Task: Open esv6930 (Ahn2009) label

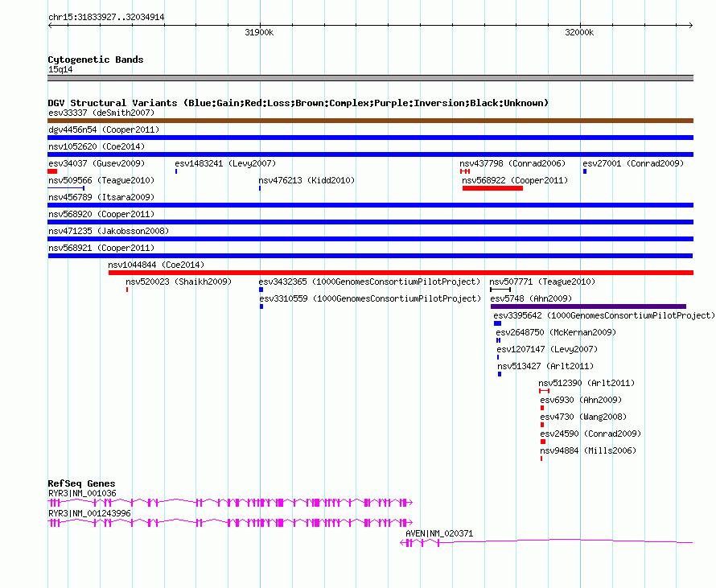Action: 581,400
